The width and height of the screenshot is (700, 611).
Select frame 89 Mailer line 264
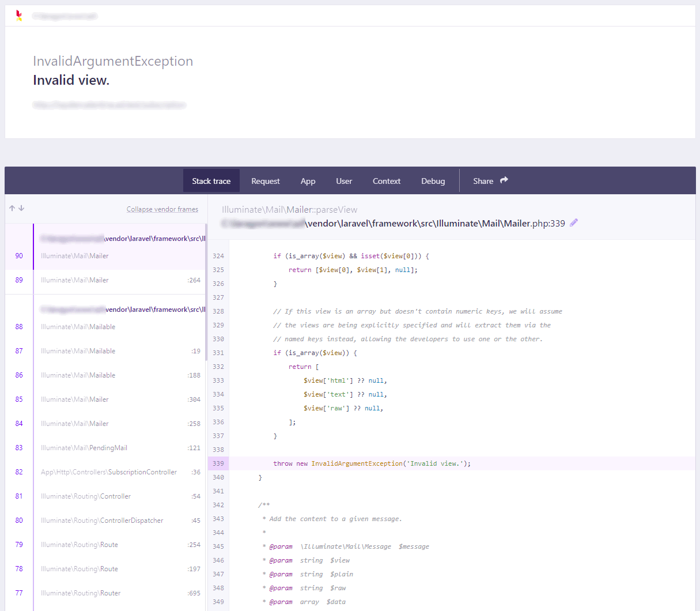(105, 280)
